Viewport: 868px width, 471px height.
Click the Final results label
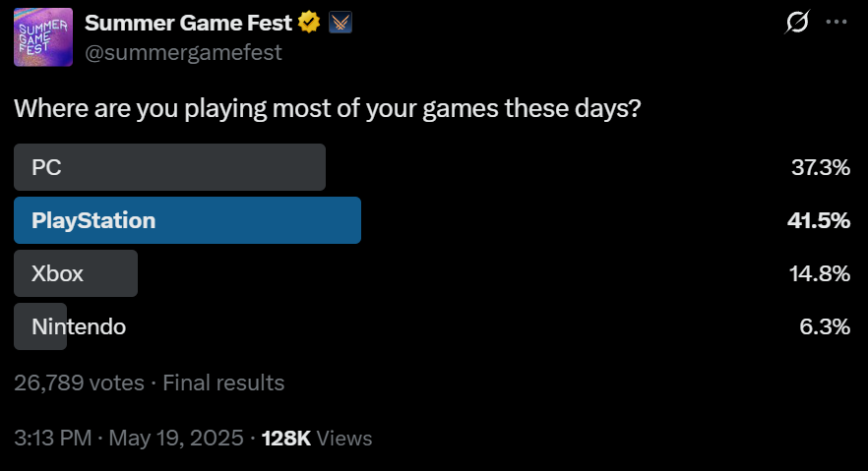(223, 383)
